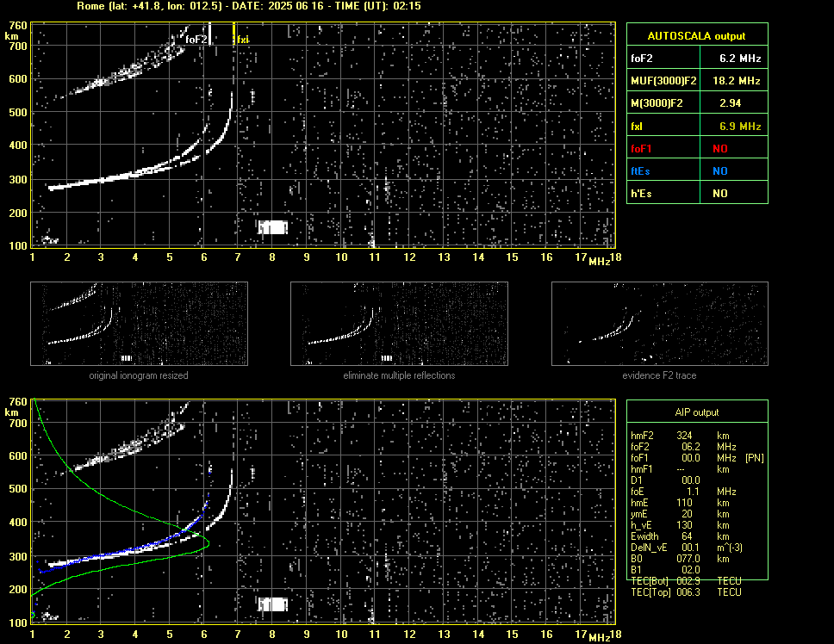Click the yellow fxI label in AUTOSCALA table
The width and height of the screenshot is (834, 644).
637,127
